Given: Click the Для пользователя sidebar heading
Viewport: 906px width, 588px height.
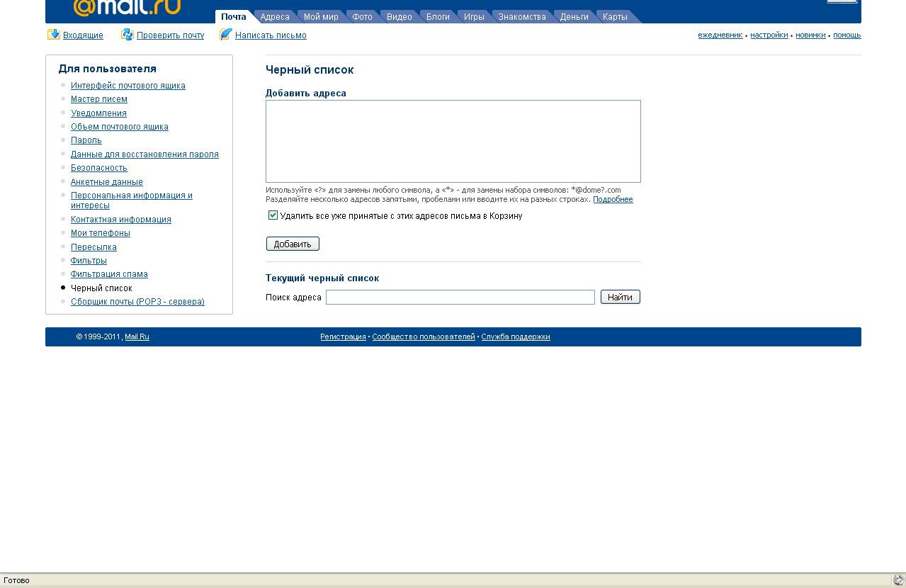Looking at the screenshot, I should [108, 69].
